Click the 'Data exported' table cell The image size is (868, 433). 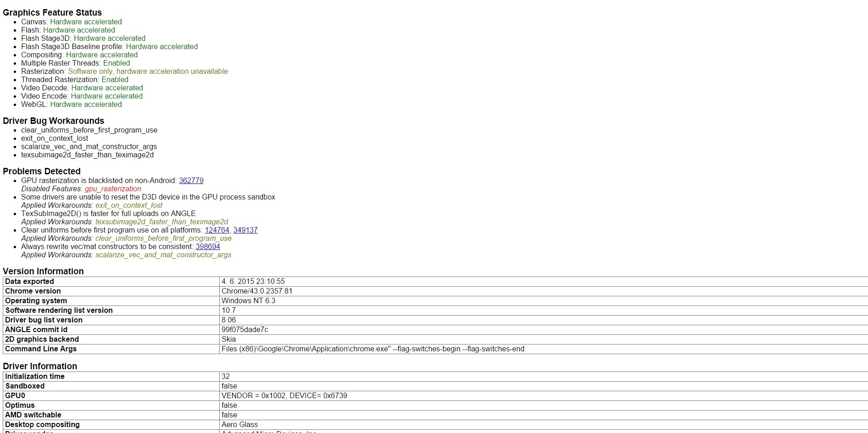click(x=111, y=282)
